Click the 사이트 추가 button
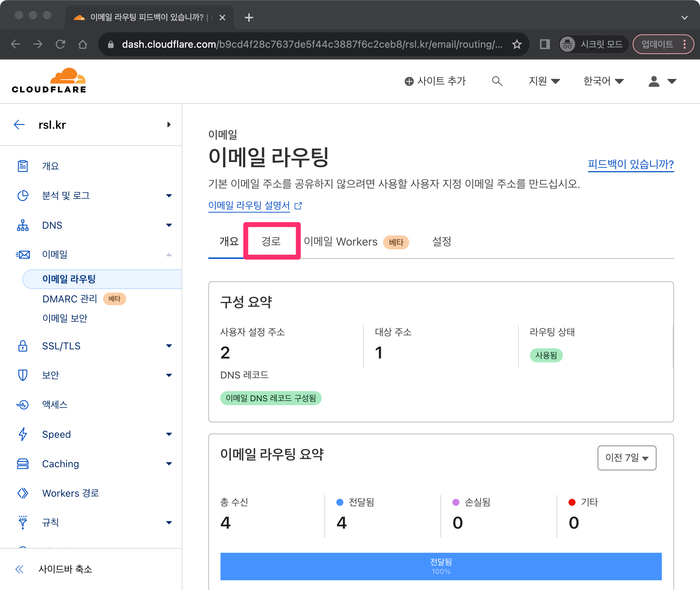Screen dimensions: 700x590 coord(435,81)
